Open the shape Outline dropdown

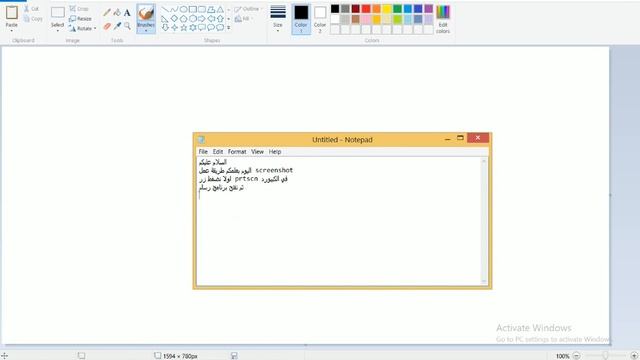[249, 9]
